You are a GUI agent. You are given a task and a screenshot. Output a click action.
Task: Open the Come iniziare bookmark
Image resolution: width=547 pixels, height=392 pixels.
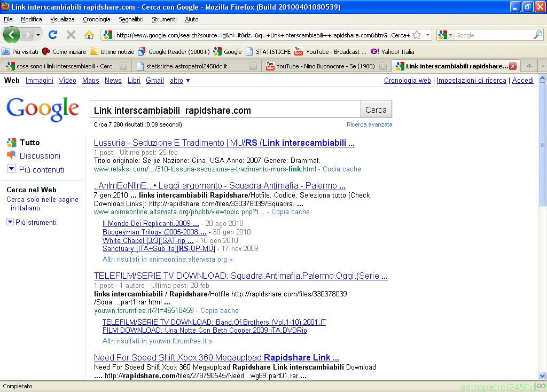point(64,52)
